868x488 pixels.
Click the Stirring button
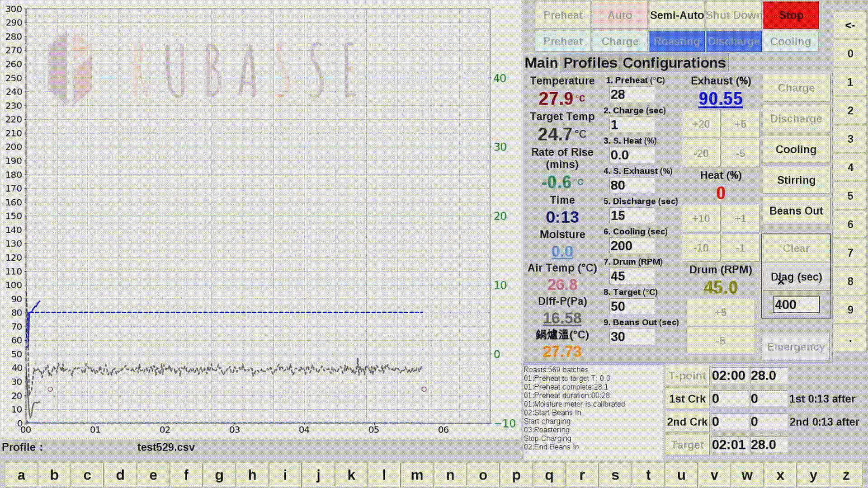tap(796, 180)
